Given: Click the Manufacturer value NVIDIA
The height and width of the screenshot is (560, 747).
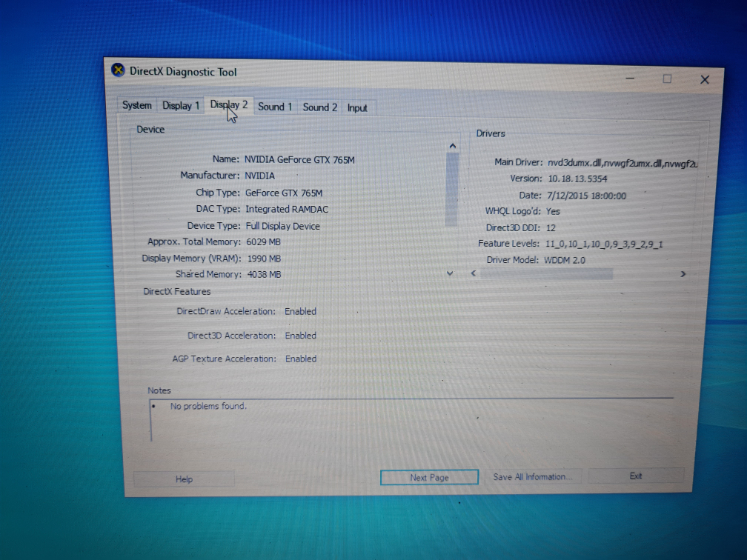Looking at the screenshot, I should [x=259, y=176].
